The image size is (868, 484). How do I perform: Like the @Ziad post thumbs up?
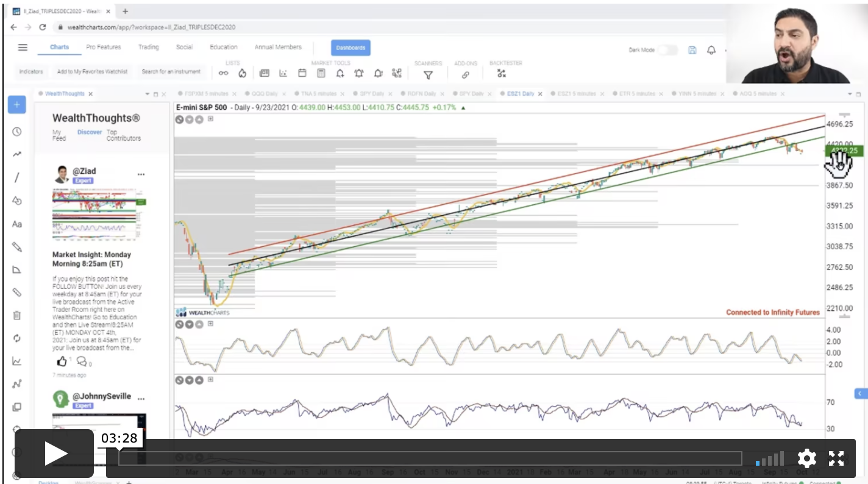62,361
